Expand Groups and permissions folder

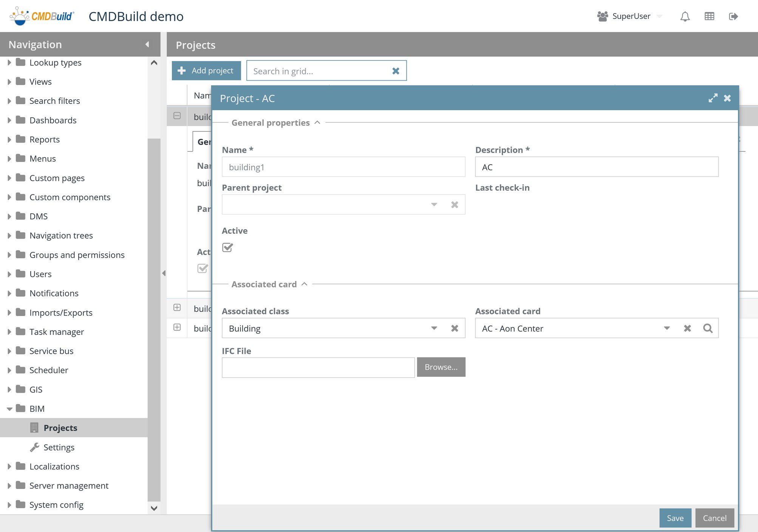pos(9,255)
